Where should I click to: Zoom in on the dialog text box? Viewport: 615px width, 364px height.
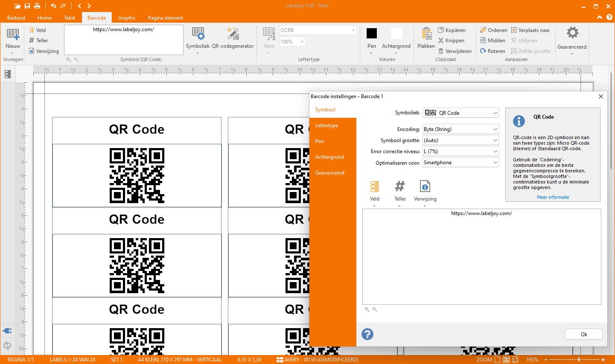click(x=367, y=309)
